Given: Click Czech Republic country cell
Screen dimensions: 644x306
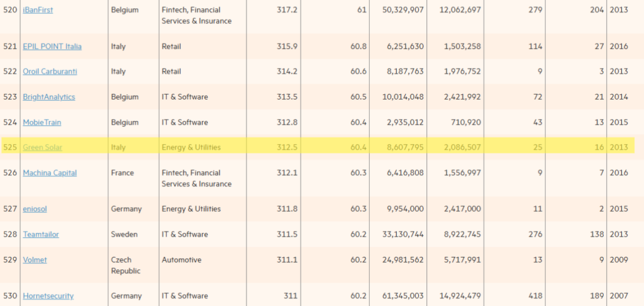Looking at the screenshot, I should [126, 265].
